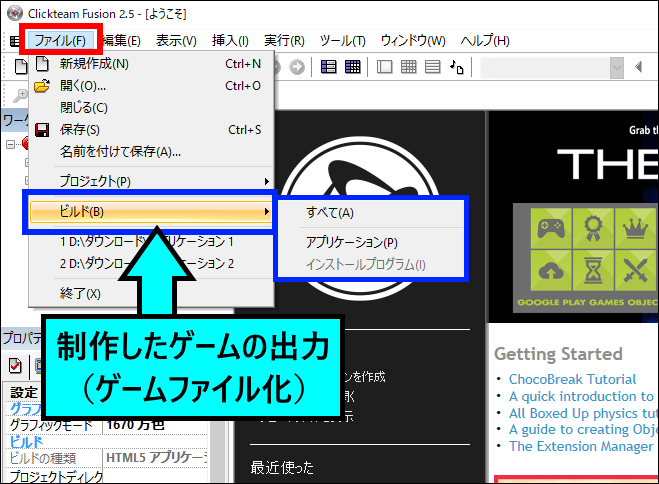The width and height of the screenshot is (659, 484).
Task: Select すべて(A) in build submenu
Action: (x=371, y=213)
